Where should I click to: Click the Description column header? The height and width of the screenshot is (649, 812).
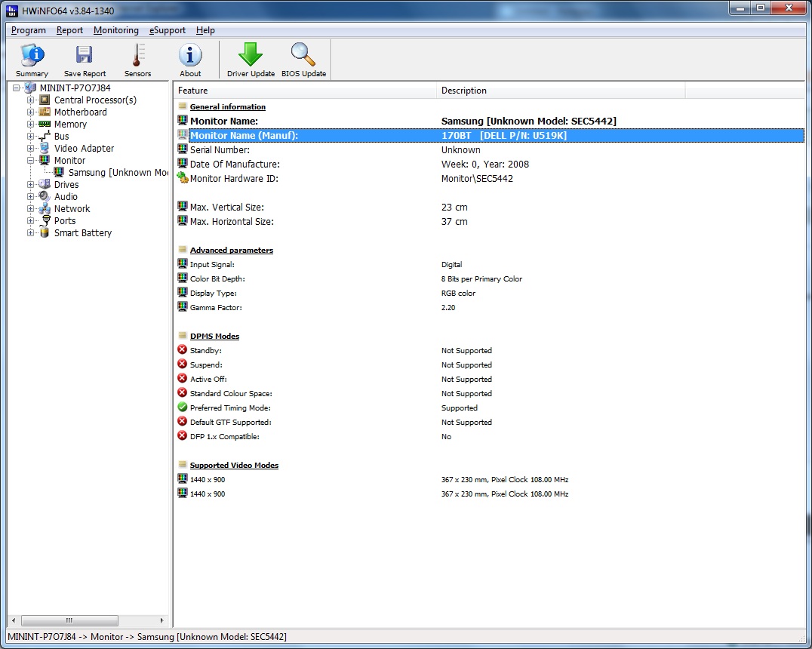click(561, 91)
